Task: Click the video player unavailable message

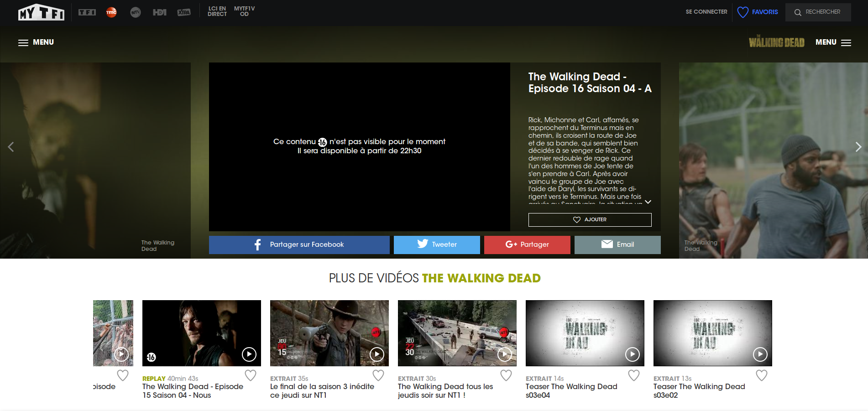Action: (360, 146)
